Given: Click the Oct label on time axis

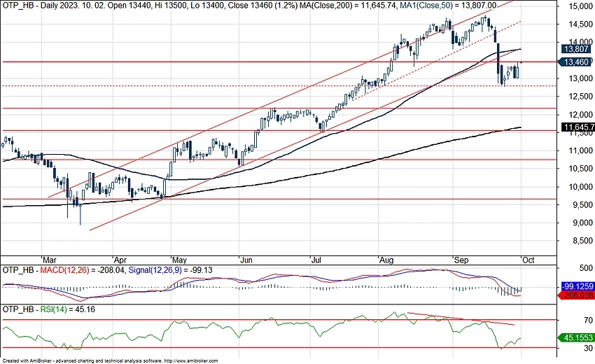Looking at the screenshot, I should coord(528,258).
